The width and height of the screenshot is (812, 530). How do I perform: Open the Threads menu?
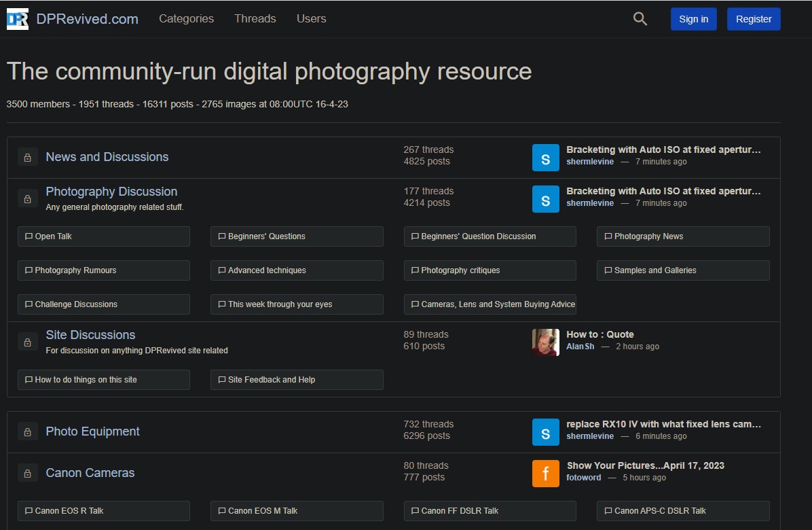point(255,18)
